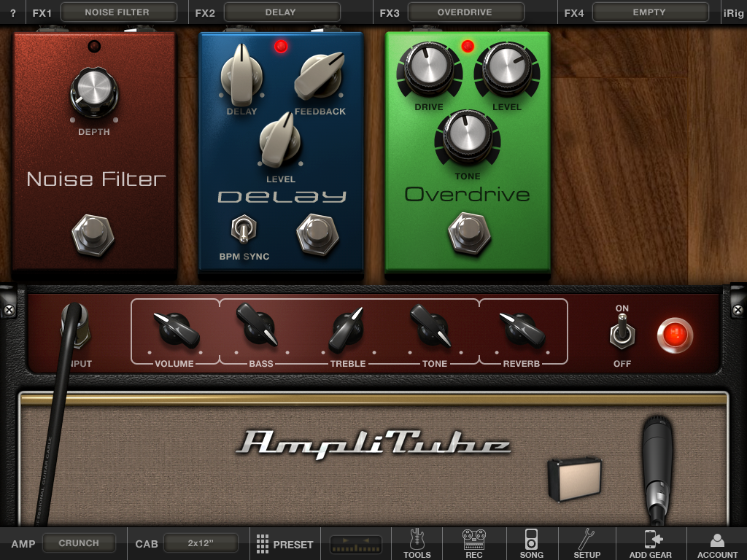Click the Noise Filter Depth knob
The height and width of the screenshot is (560, 747).
94,92
